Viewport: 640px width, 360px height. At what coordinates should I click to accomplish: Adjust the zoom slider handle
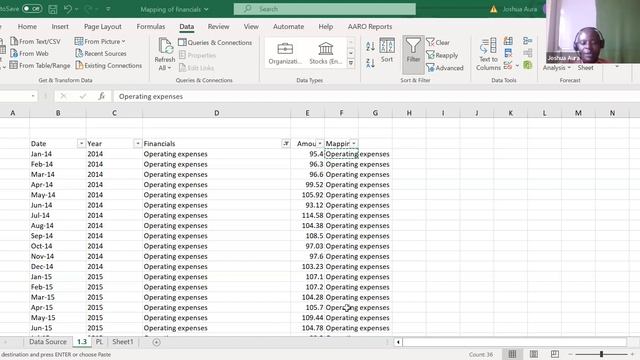point(601,354)
